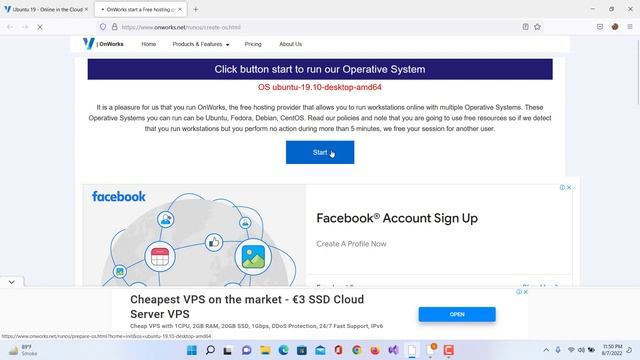Close the Facebook ad with its X icon
Screen dimensions: 640x360
click(569, 187)
